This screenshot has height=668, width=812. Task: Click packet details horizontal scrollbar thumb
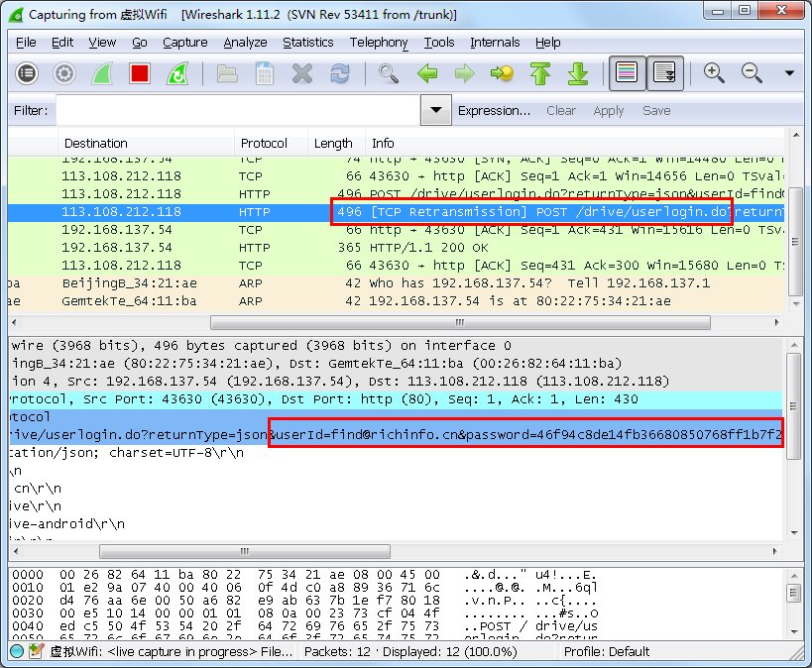[245, 551]
